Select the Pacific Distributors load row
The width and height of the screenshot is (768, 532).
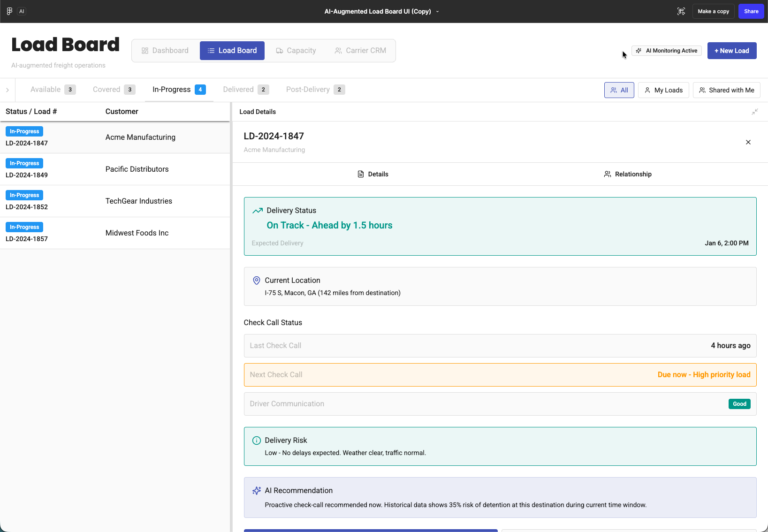click(x=115, y=169)
